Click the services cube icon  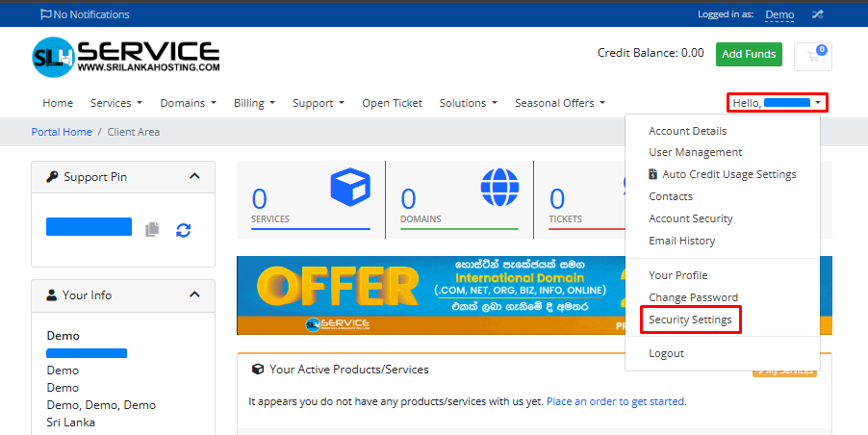coord(349,188)
